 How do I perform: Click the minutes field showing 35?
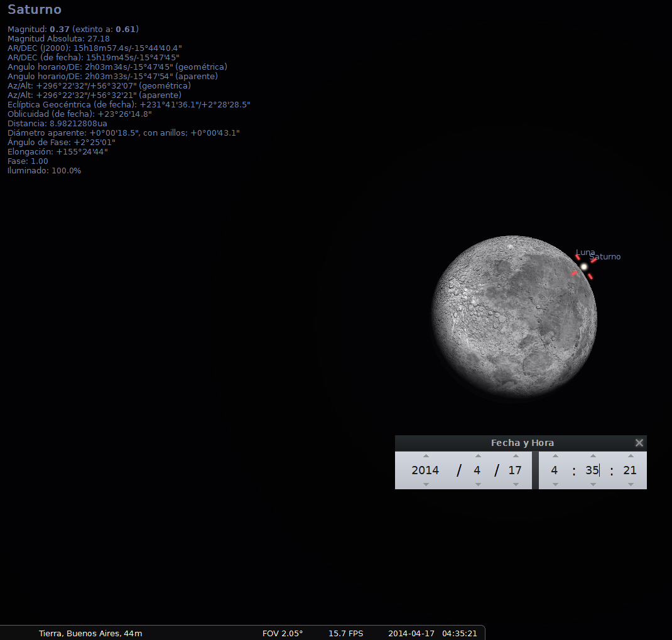pos(592,470)
